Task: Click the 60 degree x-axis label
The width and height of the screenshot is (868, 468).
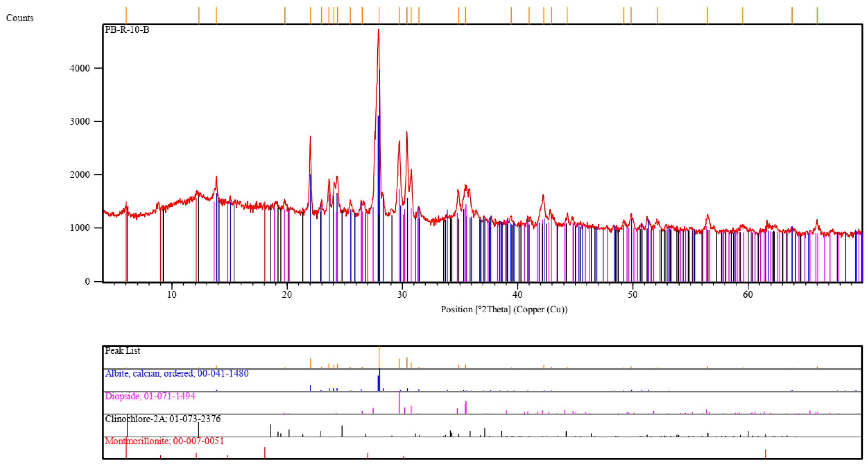Action: click(x=748, y=295)
